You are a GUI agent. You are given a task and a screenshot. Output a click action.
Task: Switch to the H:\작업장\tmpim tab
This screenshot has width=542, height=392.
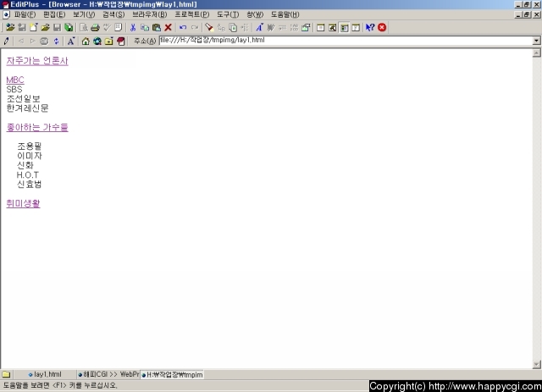tap(172, 375)
